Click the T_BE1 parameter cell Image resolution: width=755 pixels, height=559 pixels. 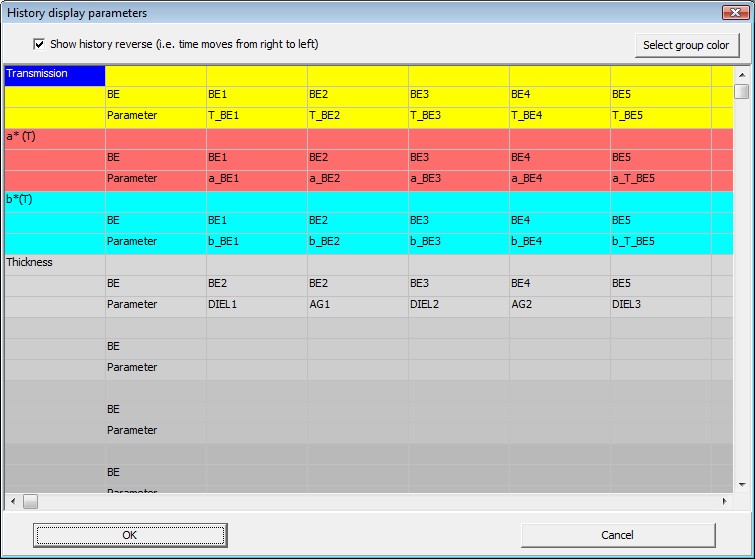coord(256,116)
